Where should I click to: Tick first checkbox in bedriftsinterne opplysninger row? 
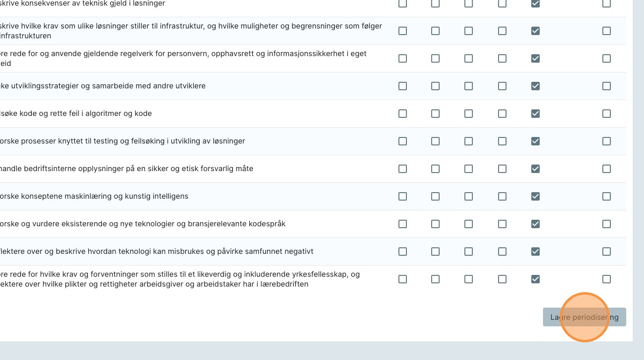(x=403, y=169)
